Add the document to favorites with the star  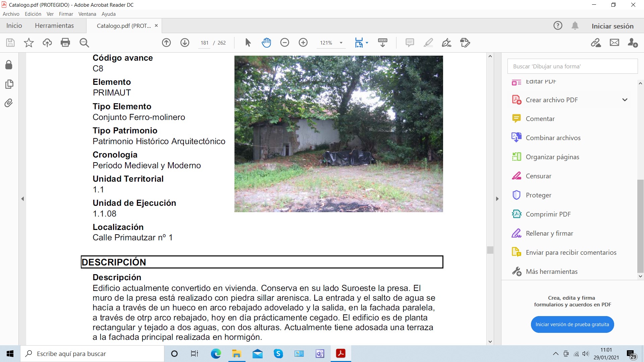29,43
